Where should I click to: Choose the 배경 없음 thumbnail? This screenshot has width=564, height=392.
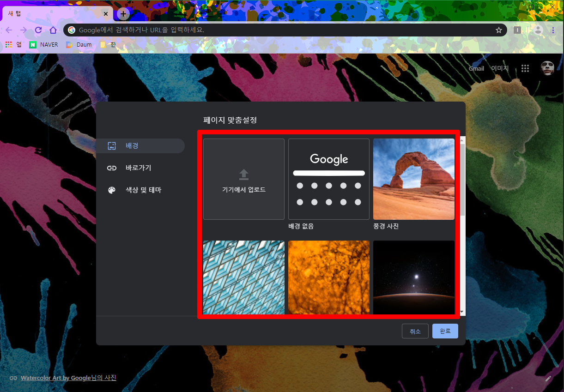pyautogui.click(x=329, y=179)
